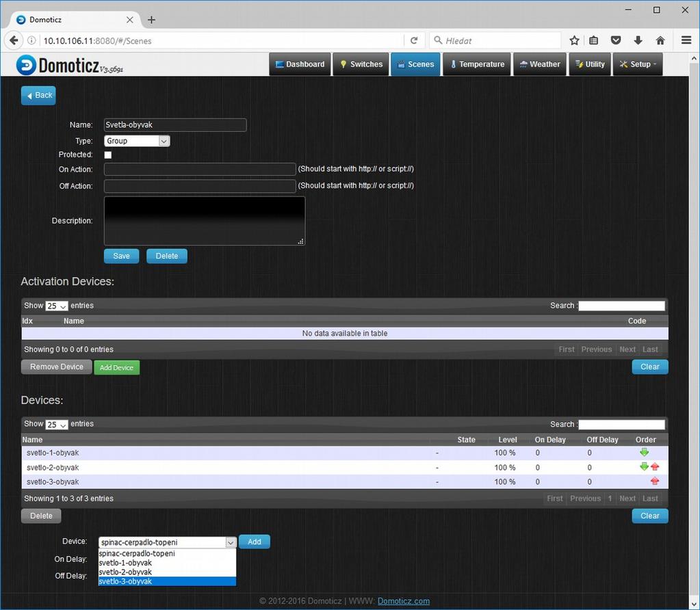Move svetlo-2-obyvak down with green arrow
700x610 pixels.
click(x=644, y=467)
